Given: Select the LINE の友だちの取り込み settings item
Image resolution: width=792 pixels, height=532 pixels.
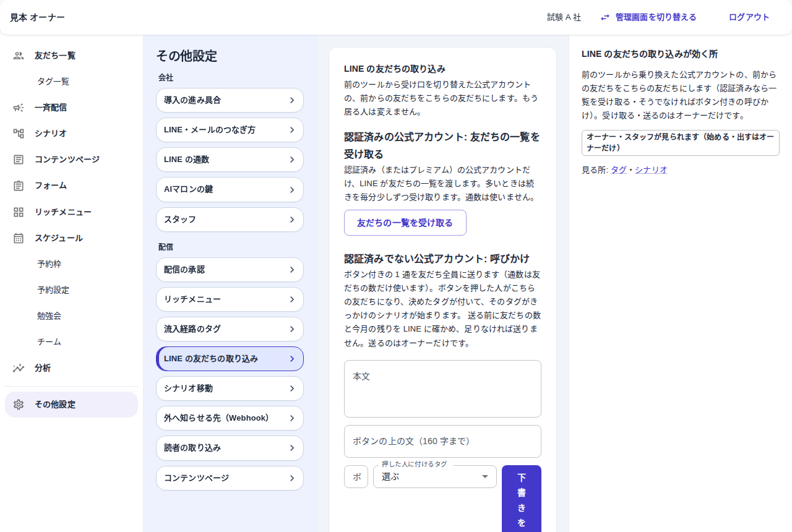Looking at the screenshot, I should [x=230, y=359].
